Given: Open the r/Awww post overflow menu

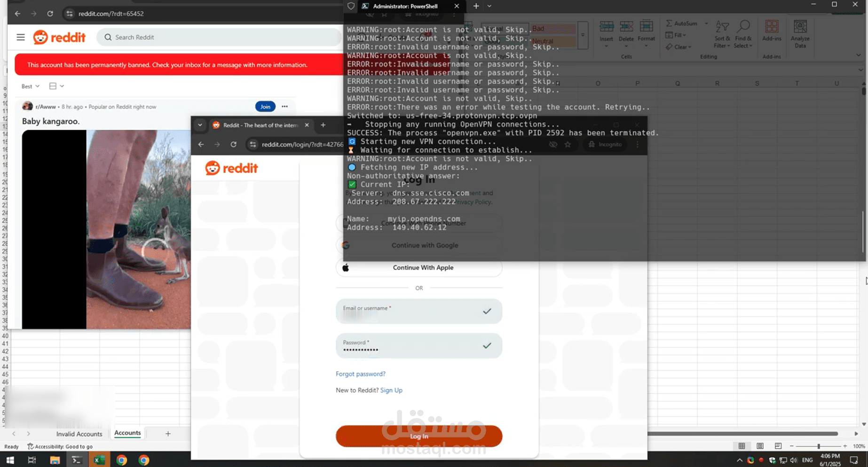Looking at the screenshot, I should pos(284,107).
